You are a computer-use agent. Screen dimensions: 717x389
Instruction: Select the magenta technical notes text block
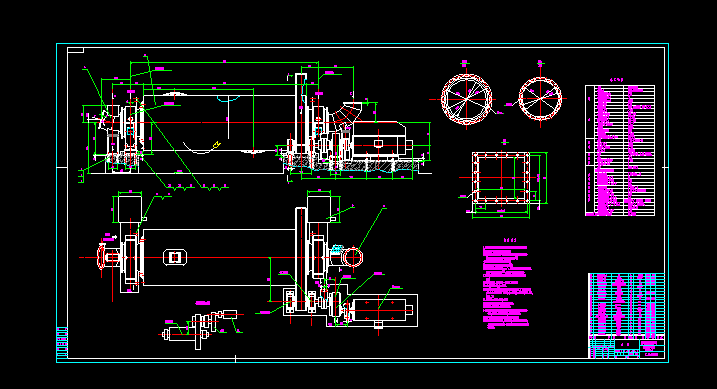pos(507,287)
